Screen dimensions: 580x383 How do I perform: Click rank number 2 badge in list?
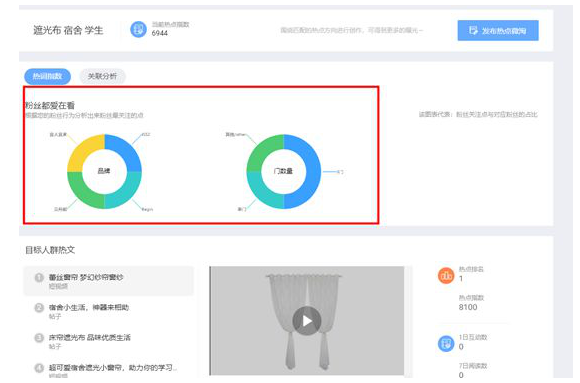point(39,308)
